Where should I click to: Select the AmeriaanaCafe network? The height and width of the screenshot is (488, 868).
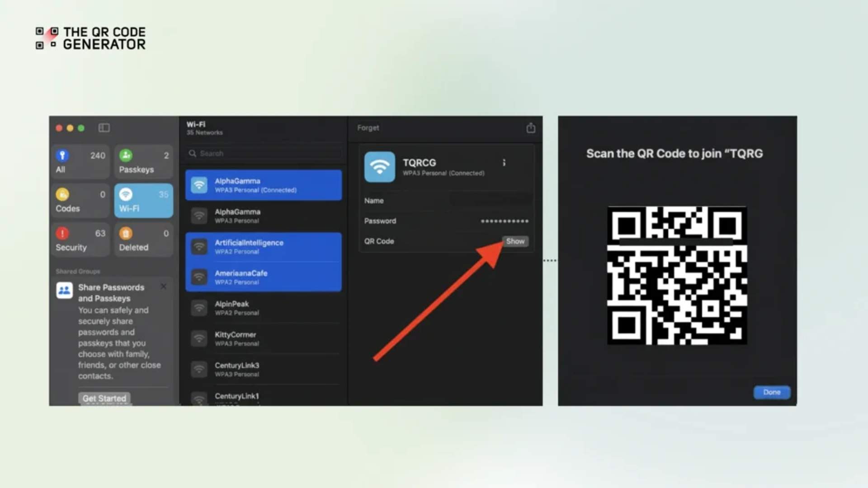tap(264, 277)
